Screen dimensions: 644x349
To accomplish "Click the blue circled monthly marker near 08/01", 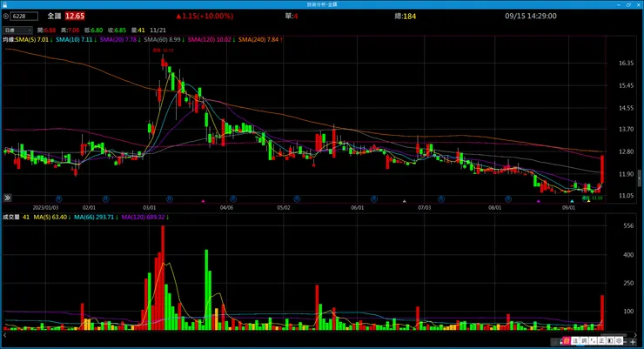I will tap(508, 199).
